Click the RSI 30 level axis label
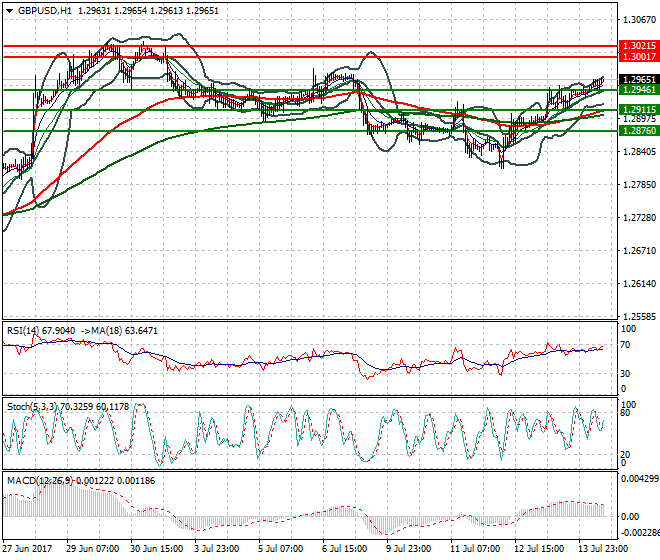The height and width of the screenshot is (560, 660). click(626, 373)
